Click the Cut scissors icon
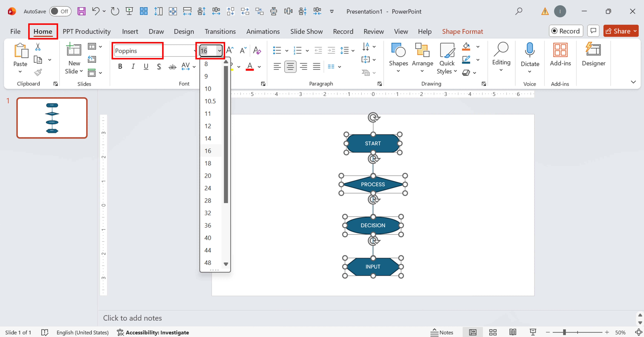The height and width of the screenshot is (337, 644). 38,47
